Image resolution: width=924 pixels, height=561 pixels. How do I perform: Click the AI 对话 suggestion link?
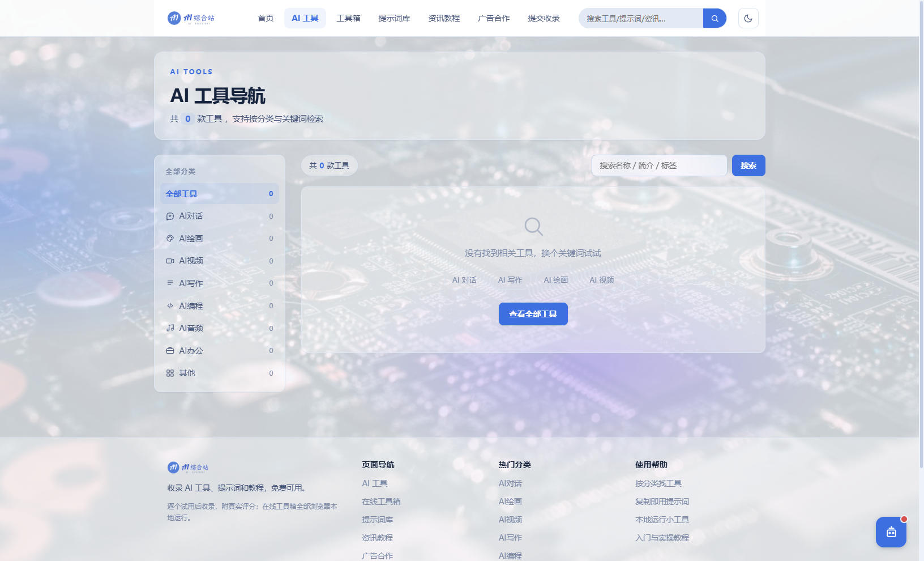(x=464, y=280)
